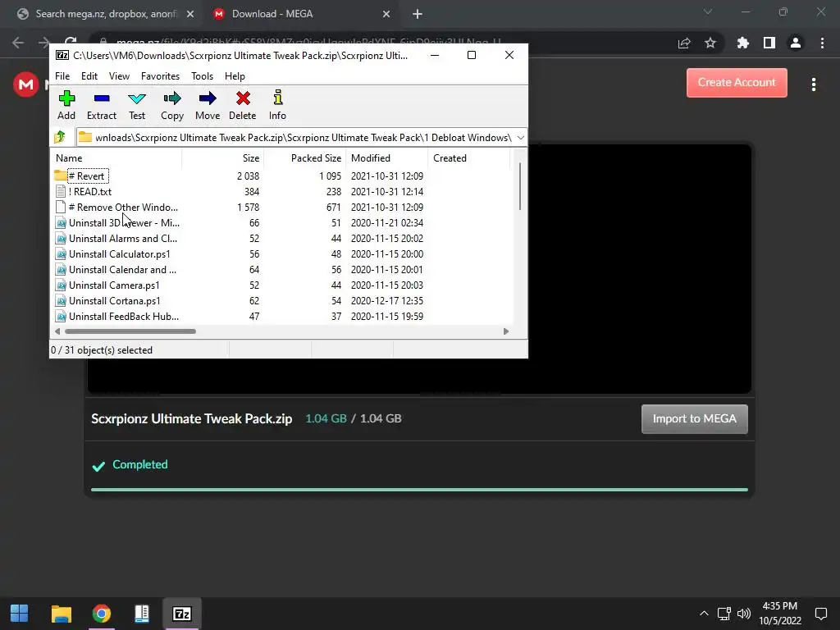Click Import to MEGA button
Screen dimensions: 840x630
click(694, 419)
